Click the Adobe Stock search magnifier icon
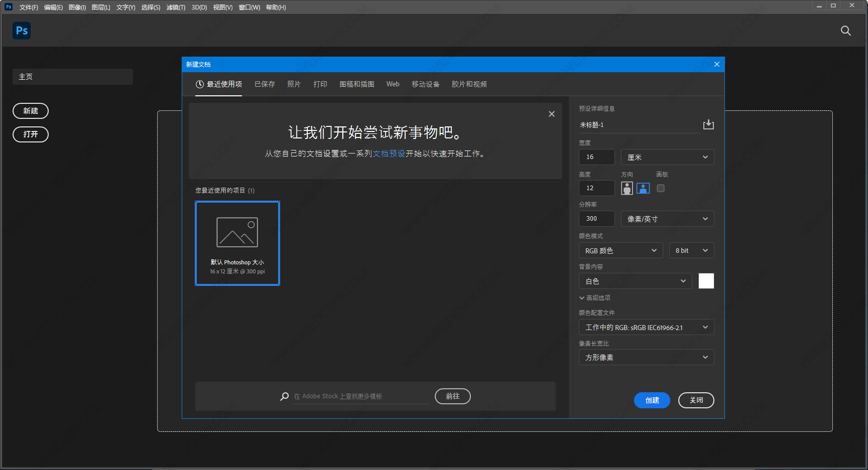The height and width of the screenshot is (470, 868). (x=285, y=396)
